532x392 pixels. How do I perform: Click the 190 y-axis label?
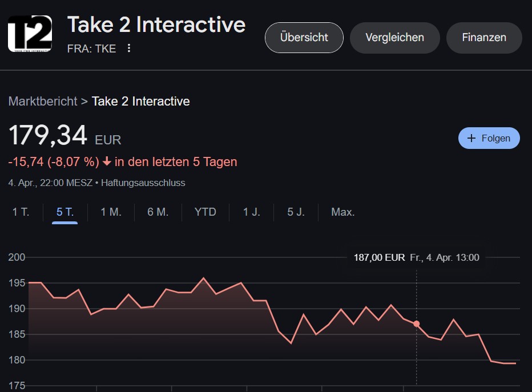17,309
